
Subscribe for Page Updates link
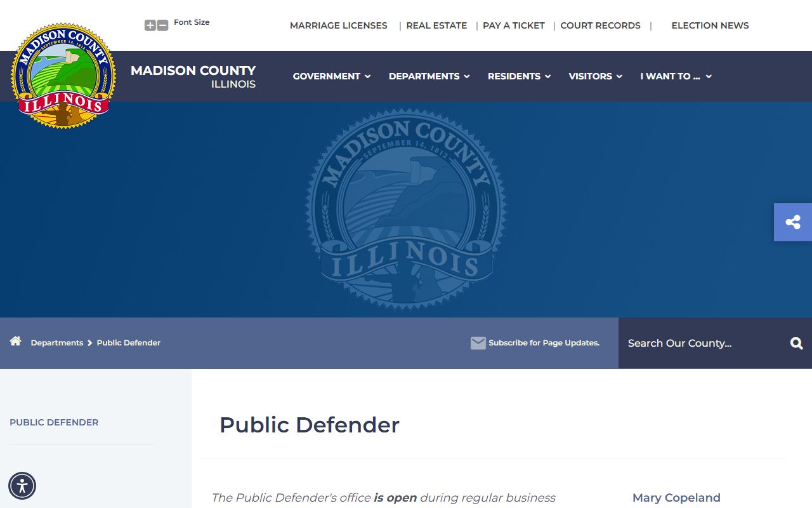tap(544, 343)
